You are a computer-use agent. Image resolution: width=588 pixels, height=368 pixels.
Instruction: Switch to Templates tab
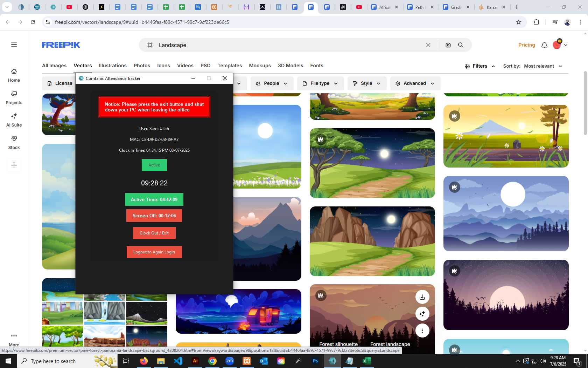(x=230, y=66)
